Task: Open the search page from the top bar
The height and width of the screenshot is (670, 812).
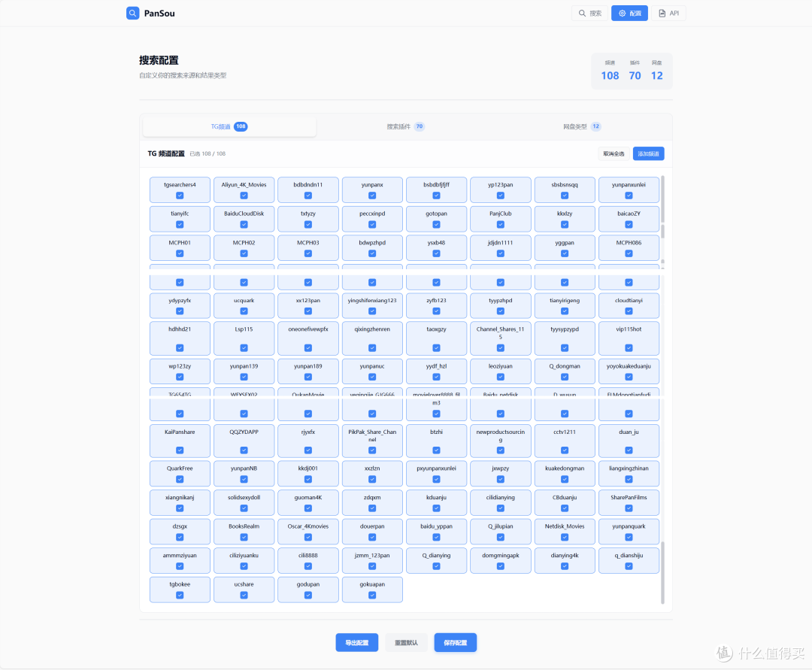Action: pos(590,14)
